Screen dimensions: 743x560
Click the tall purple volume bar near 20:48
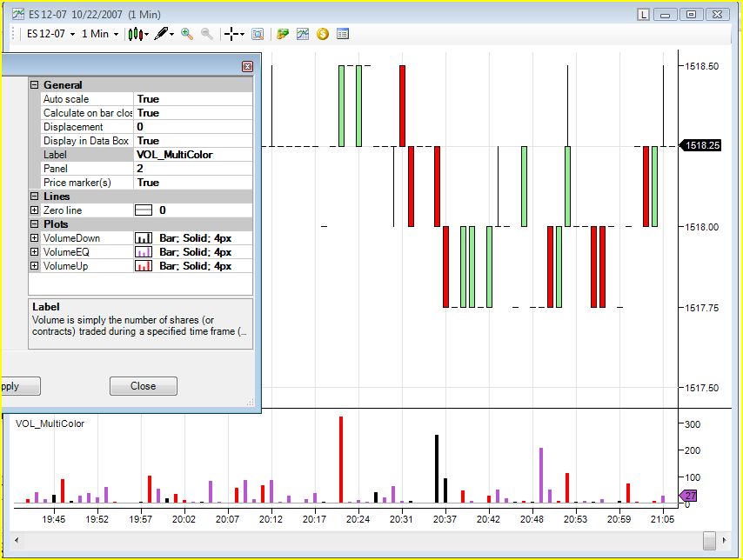(x=541, y=475)
